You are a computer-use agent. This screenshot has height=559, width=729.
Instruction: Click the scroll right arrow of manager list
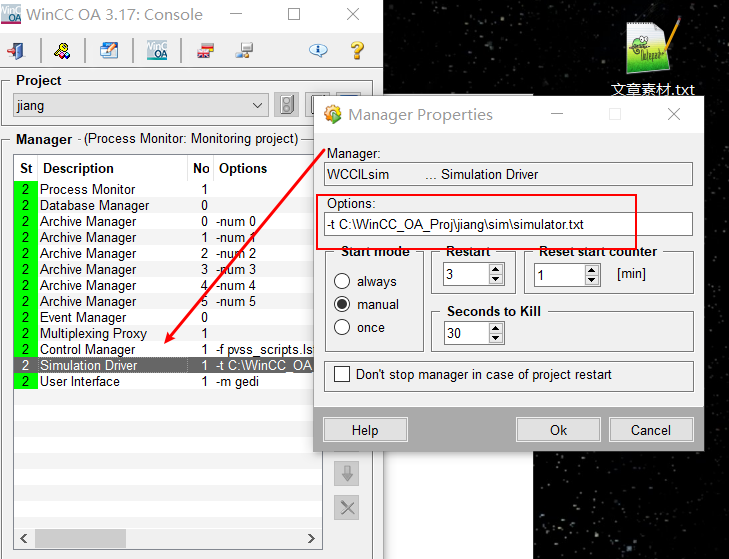coord(311,539)
